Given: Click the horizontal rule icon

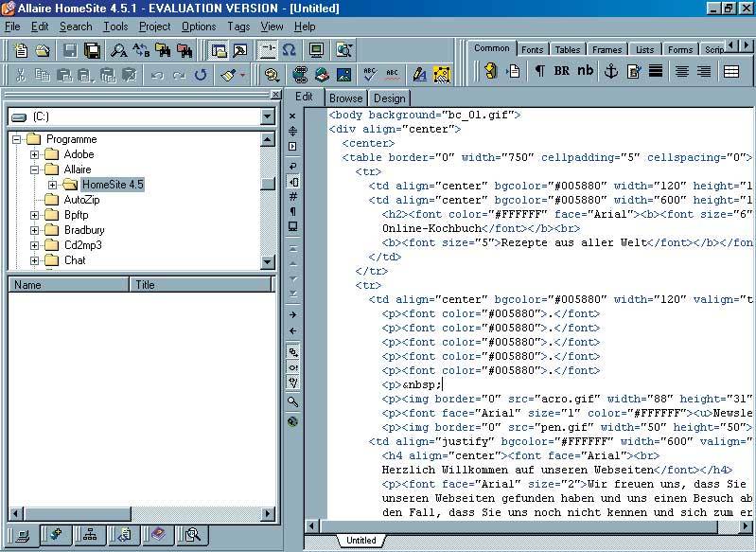Looking at the screenshot, I should pos(656,71).
